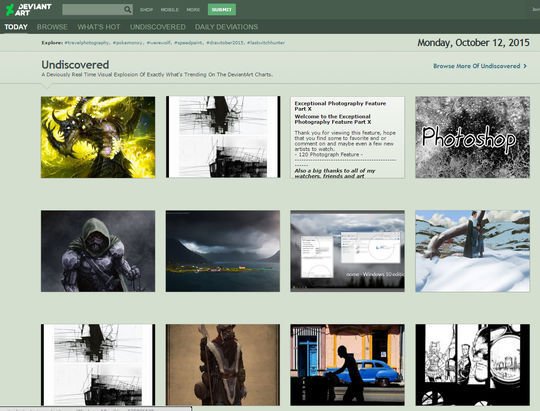Open top-row black ink sketch thumbnail
The image size is (540, 411).
223,137
